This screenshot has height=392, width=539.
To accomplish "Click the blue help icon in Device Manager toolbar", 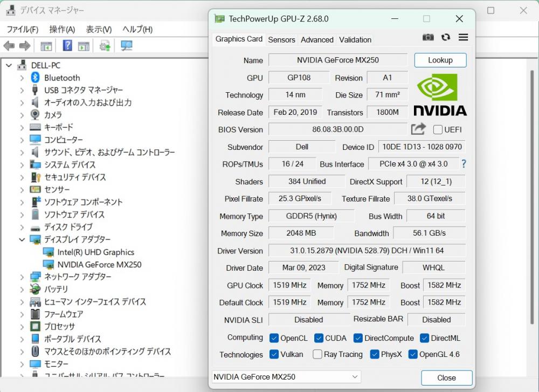I will 67,45.
